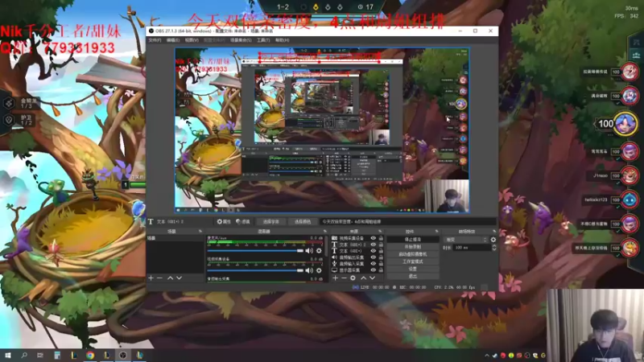Lock the 文本 (GDI+) 2 source
The width and height of the screenshot is (644, 362).
(x=381, y=245)
